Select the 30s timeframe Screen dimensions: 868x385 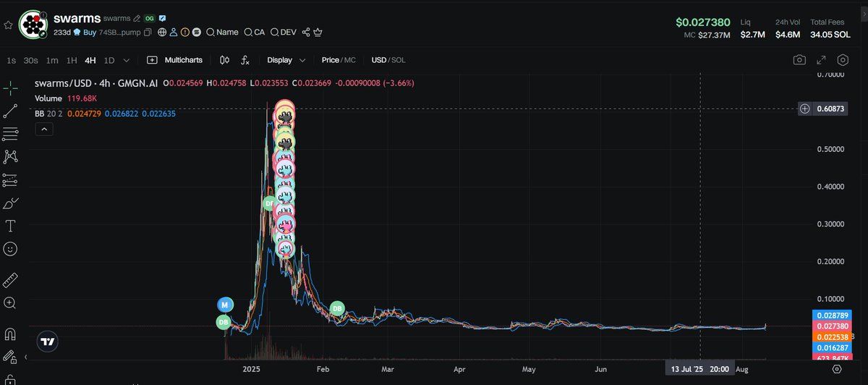pyautogui.click(x=30, y=60)
